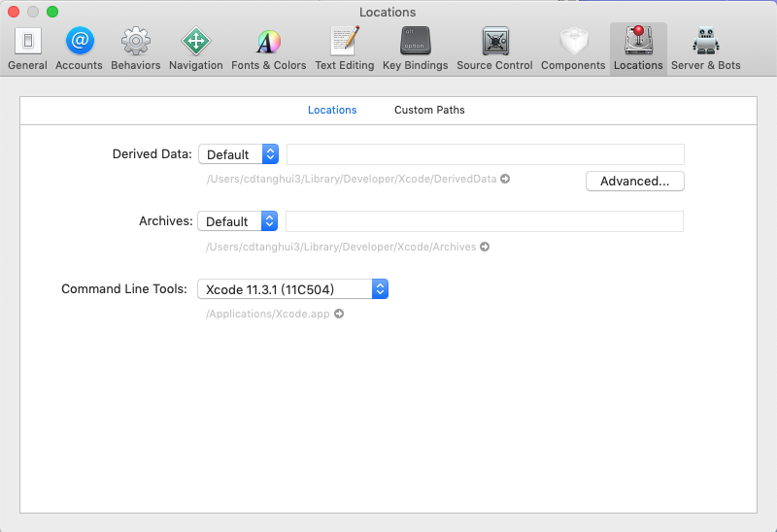
Task: Click the /Applications/Xcode.app path text
Action: point(268,314)
